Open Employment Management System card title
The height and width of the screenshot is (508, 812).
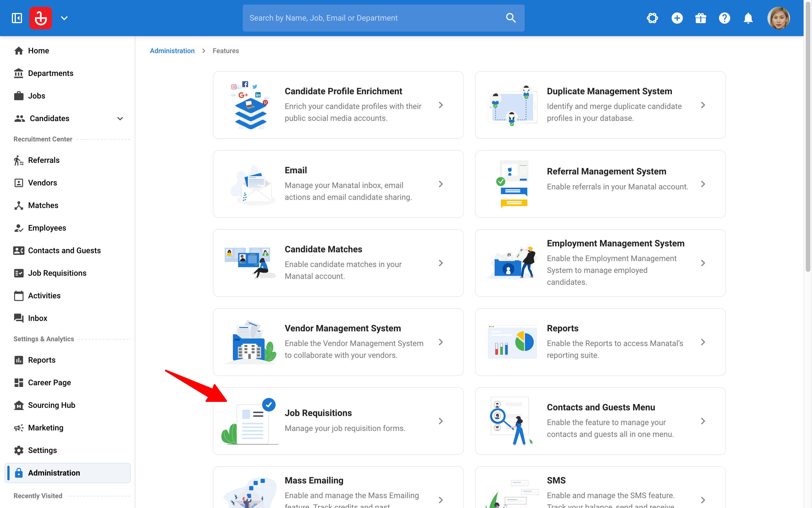(x=615, y=243)
